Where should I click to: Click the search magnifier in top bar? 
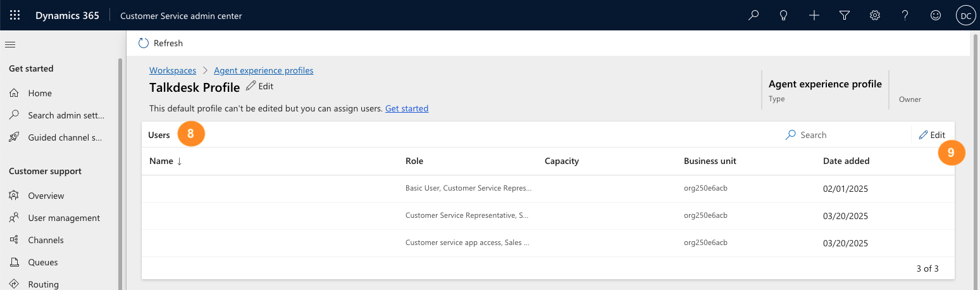point(753,16)
